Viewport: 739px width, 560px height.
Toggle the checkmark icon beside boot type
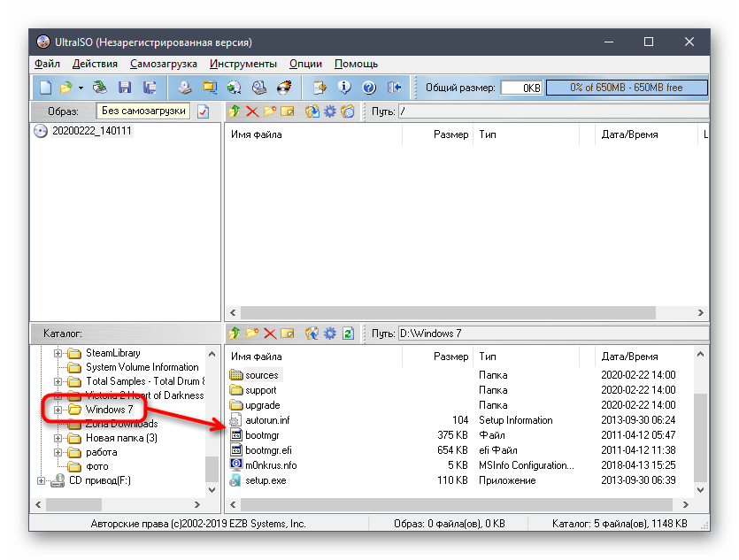click(203, 111)
